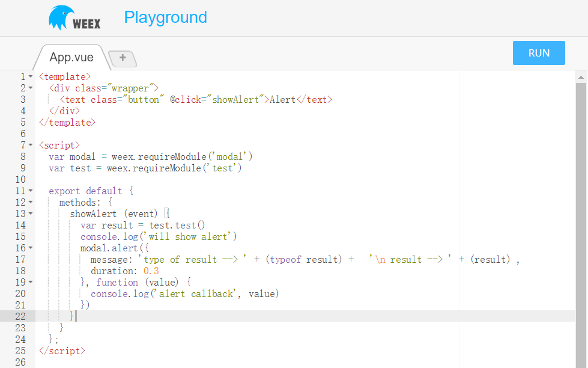Click 'message:' property on line 17
This screenshot has height=368, width=588.
point(111,260)
